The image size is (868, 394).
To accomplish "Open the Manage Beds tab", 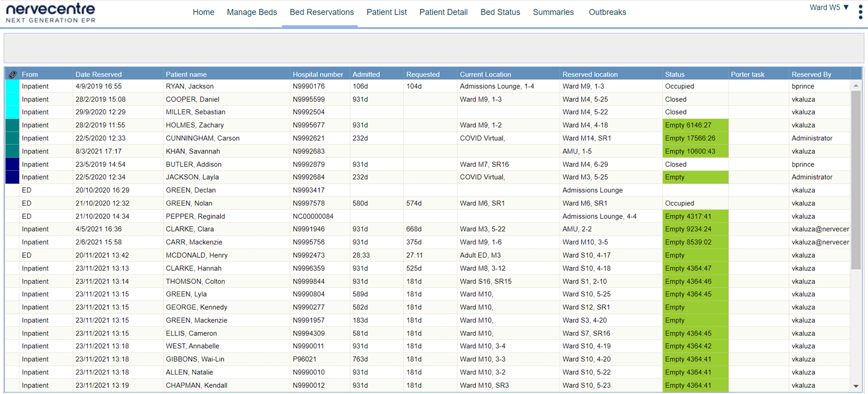I will (x=252, y=12).
